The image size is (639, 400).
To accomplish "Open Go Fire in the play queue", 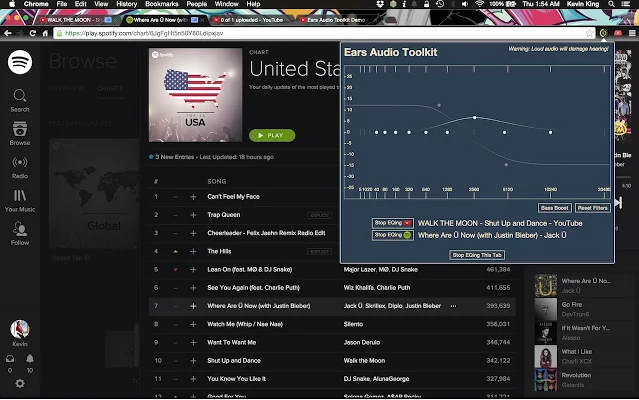I will pos(572,305).
